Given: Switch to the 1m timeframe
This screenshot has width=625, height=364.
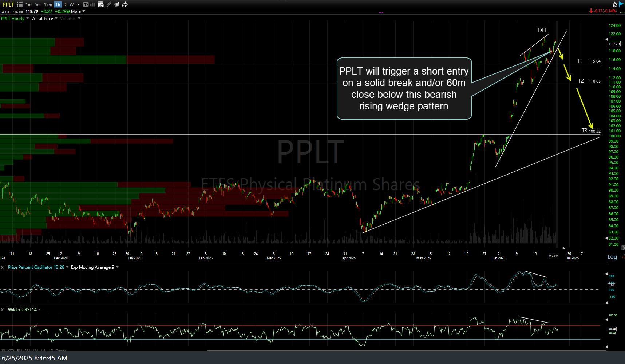Looking at the screenshot, I should pos(28,5).
